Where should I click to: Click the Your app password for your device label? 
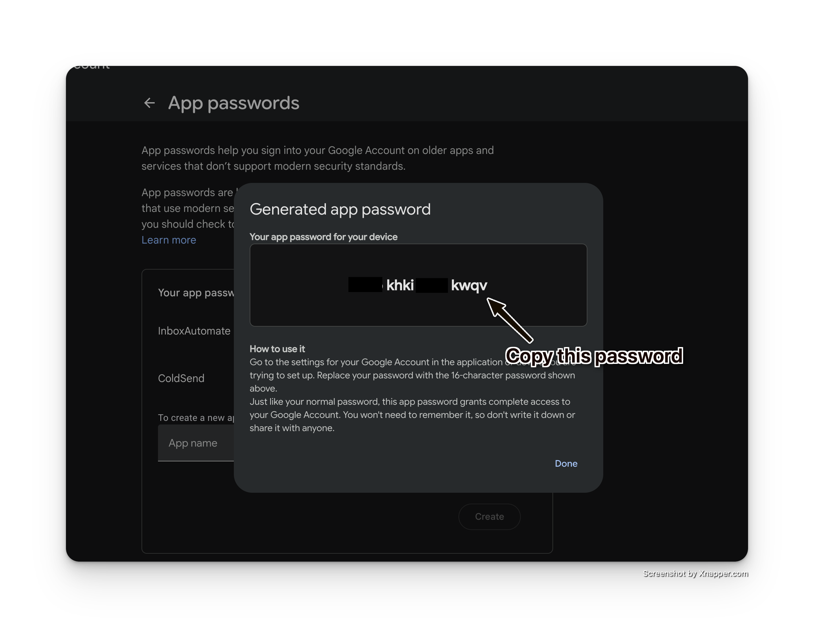pyautogui.click(x=324, y=237)
